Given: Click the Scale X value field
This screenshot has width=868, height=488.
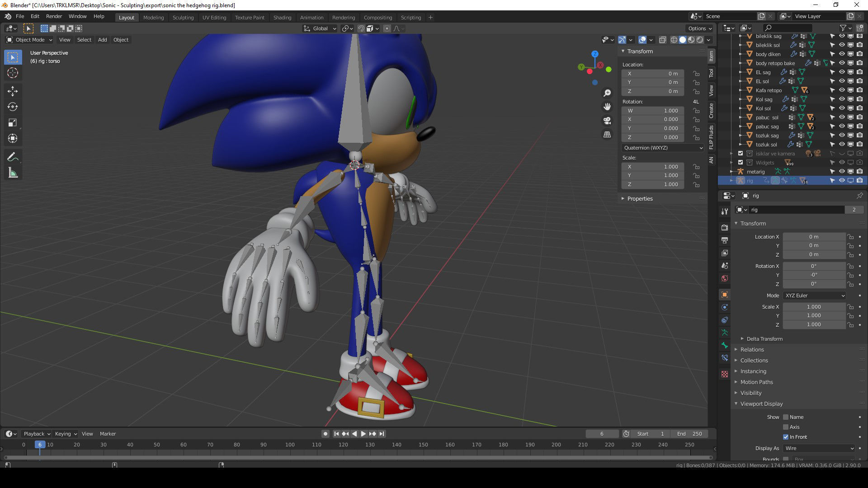Looking at the screenshot, I should point(813,307).
